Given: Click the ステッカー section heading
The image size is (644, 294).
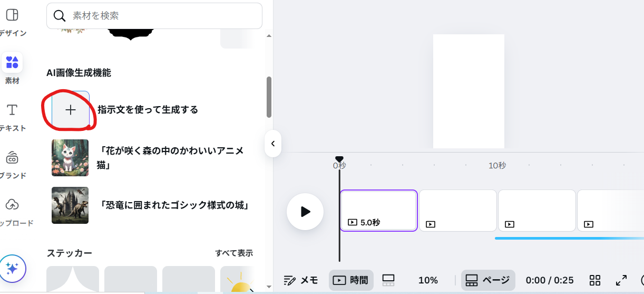Looking at the screenshot, I should (x=69, y=253).
